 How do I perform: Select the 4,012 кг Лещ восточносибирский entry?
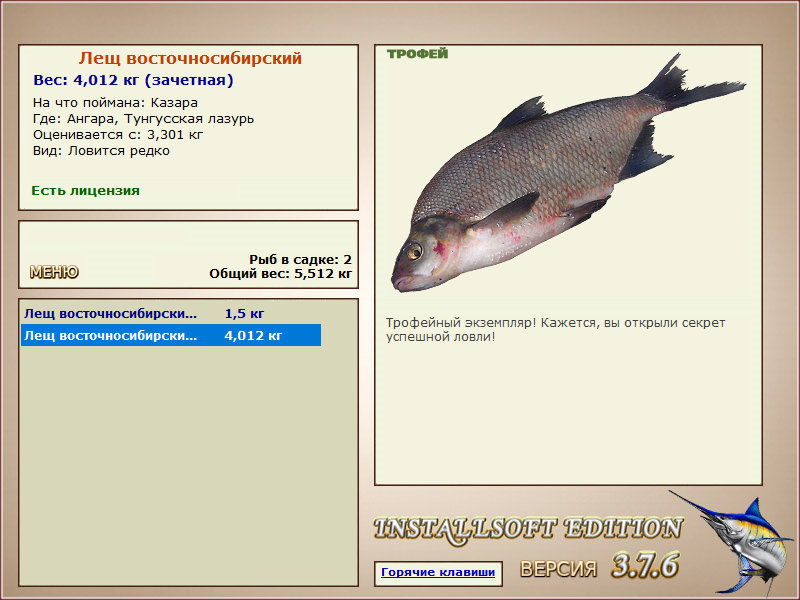point(171,335)
